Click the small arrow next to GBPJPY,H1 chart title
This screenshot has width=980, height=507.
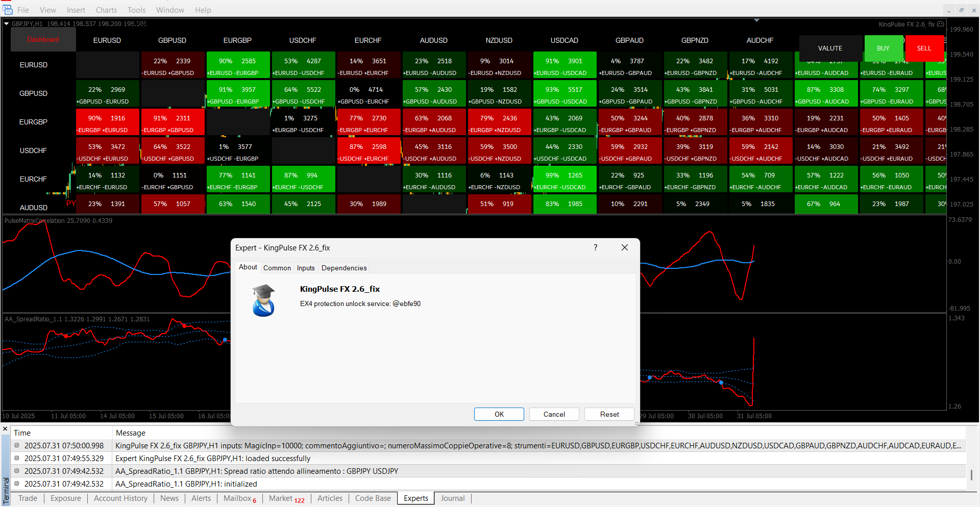tap(7, 23)
